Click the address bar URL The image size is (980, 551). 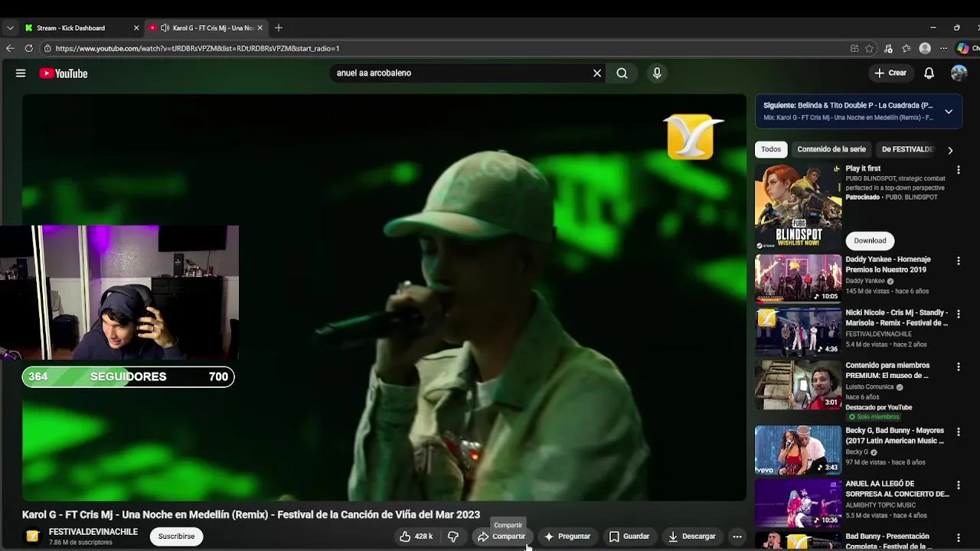198,48
